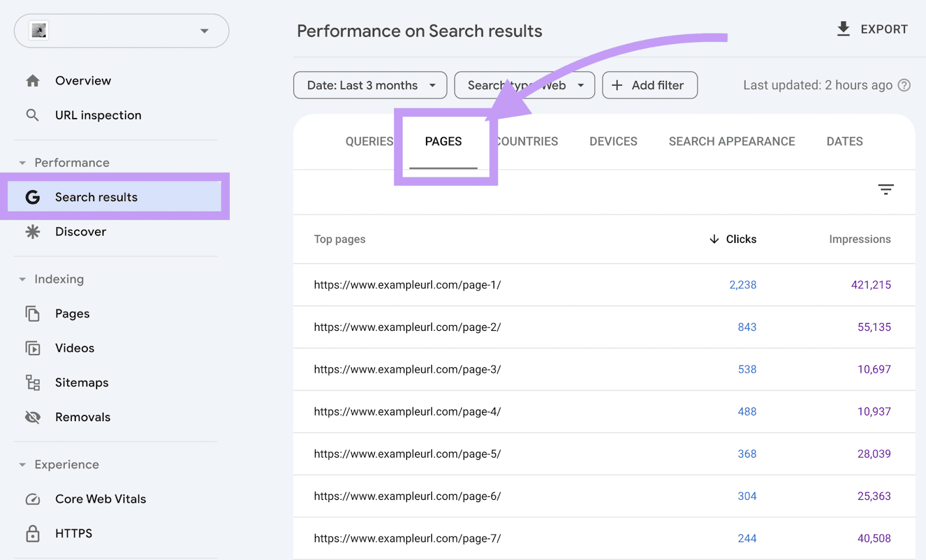Click the Export download icon
Viewport: 926px width, 560px height.
pos(843,28)
